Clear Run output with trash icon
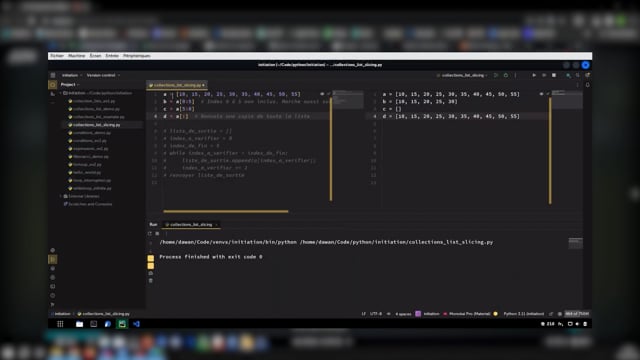This screenshot has width=640, height=360. click(x=151, y=280)
